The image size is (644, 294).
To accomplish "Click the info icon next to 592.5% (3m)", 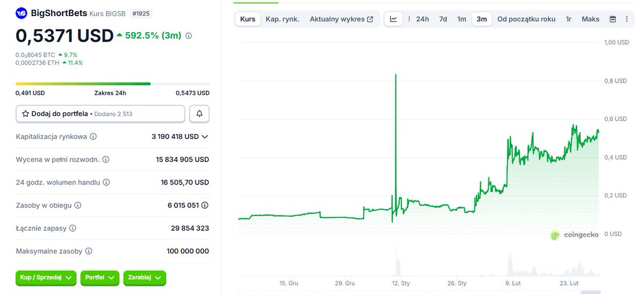I will click(x=188, y=36).
